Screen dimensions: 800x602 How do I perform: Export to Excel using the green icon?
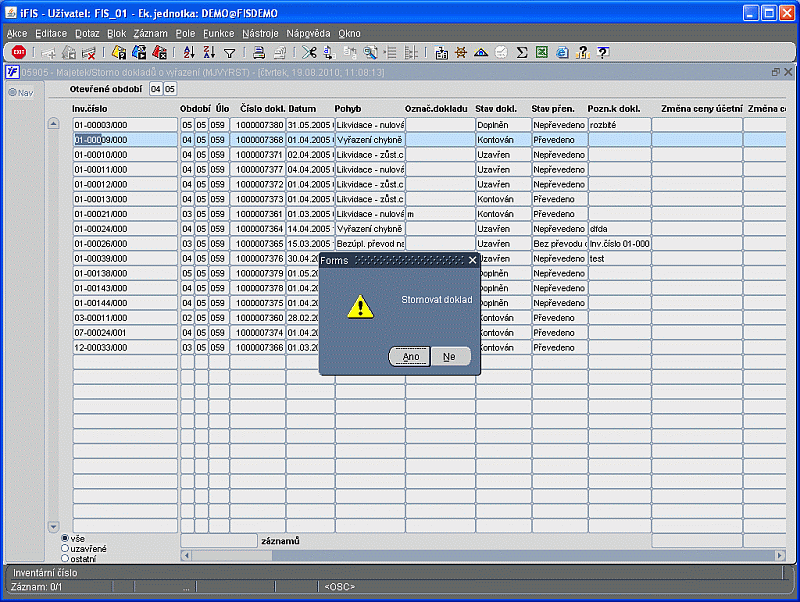pos(542,52)
